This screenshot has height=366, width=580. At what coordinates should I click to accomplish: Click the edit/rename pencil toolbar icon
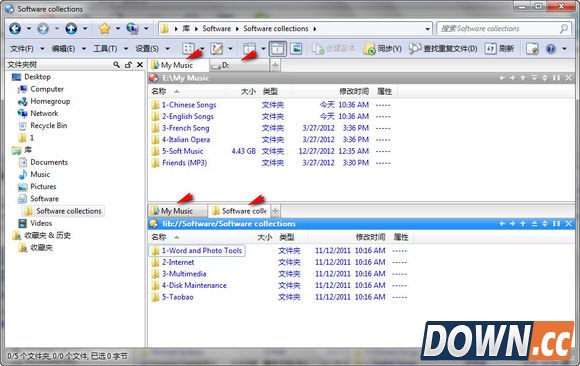tap(216, 48)
